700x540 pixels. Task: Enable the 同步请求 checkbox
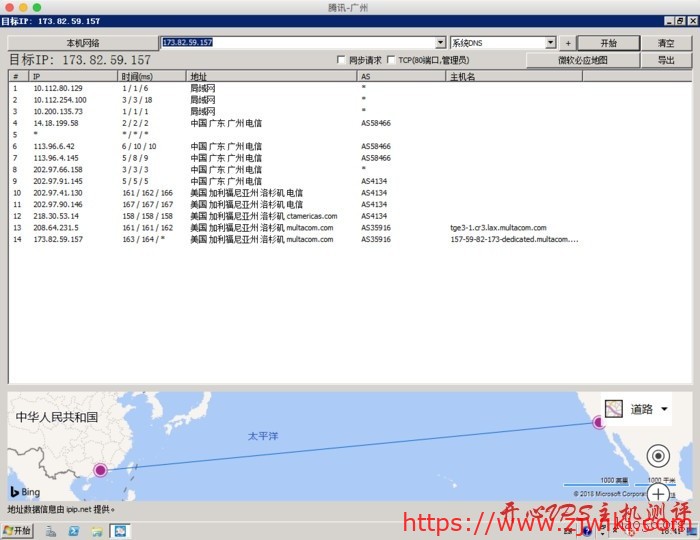[x=341, y=60]
